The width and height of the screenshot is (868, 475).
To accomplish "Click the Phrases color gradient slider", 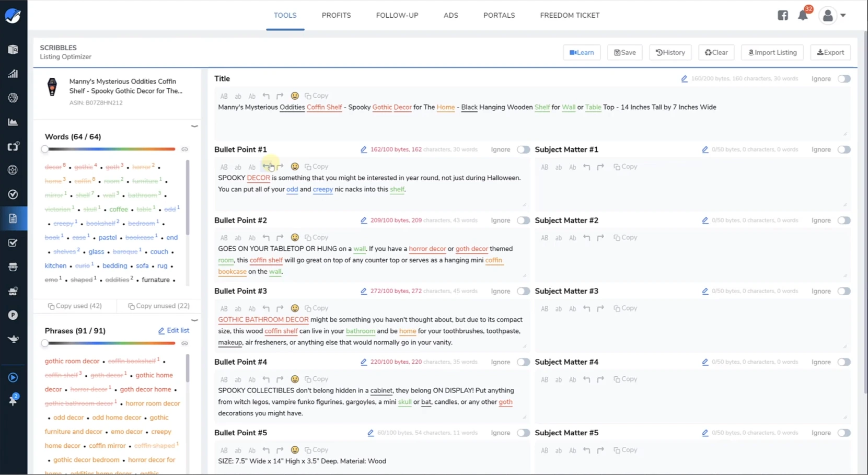I will click(x=110, y=343).
